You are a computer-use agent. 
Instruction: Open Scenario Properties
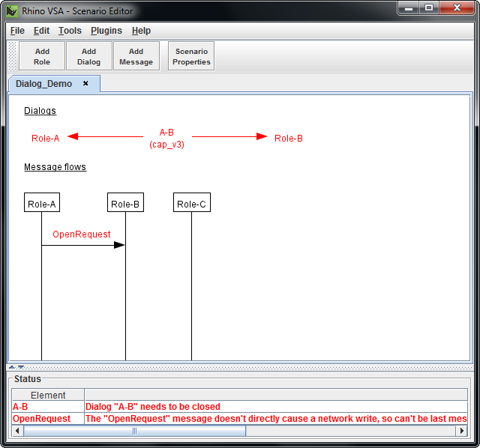click(x=191, y=56)
